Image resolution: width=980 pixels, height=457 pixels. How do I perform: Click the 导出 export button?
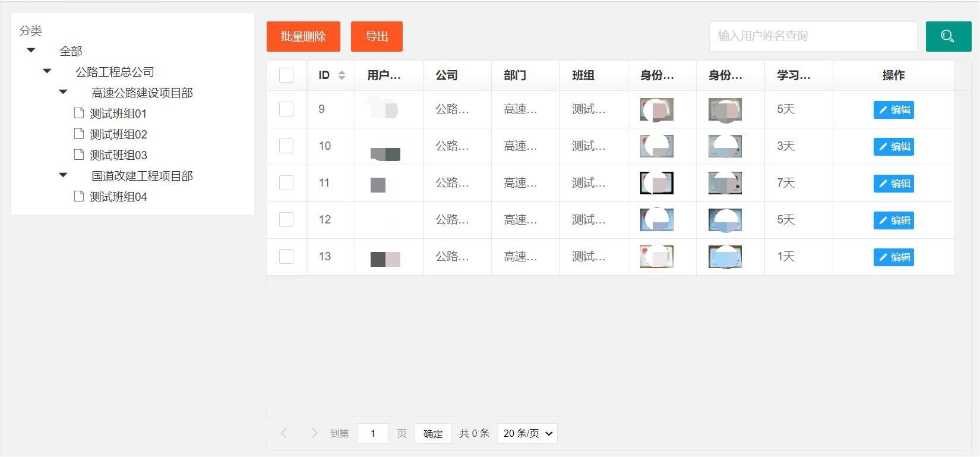(x=377, y=36)
